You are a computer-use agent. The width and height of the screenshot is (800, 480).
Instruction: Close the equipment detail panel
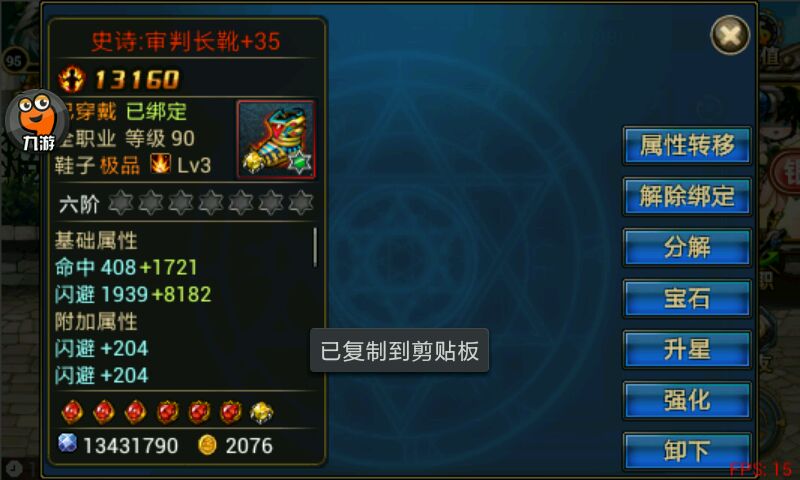point(730,35)
